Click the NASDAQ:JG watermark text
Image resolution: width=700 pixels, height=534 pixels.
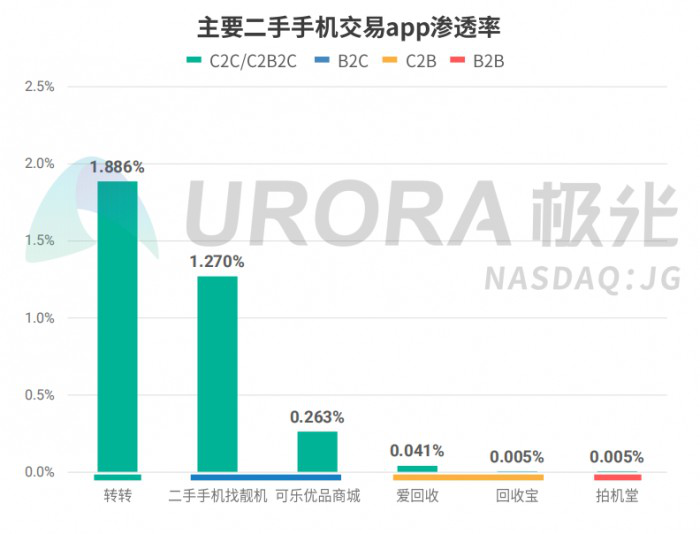579,279
